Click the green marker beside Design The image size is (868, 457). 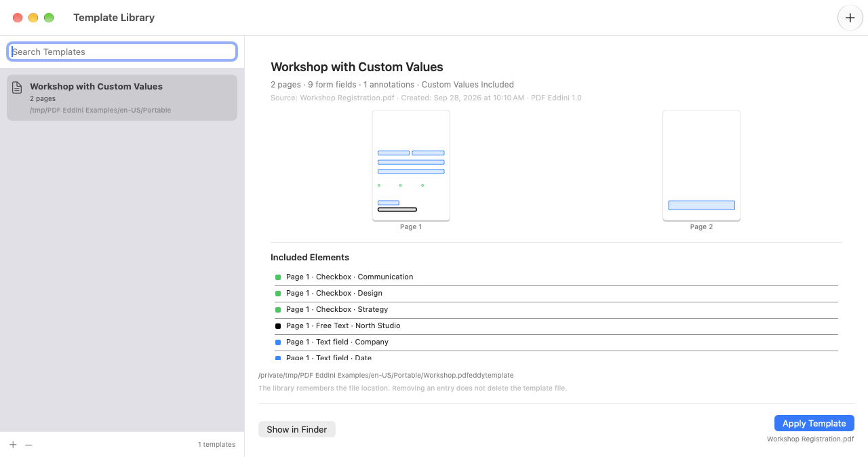(x=278, y=294)
